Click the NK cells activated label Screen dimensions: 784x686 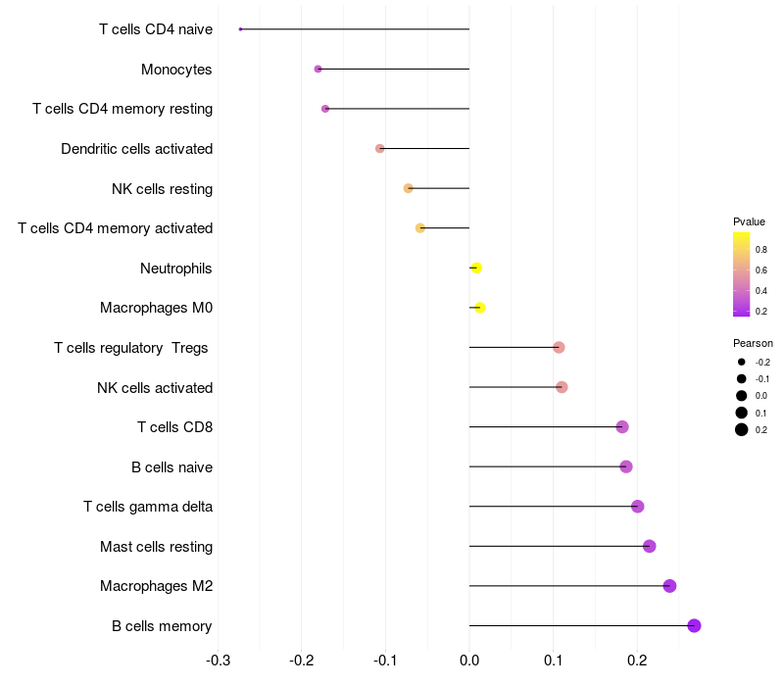(x=155, y=388)
